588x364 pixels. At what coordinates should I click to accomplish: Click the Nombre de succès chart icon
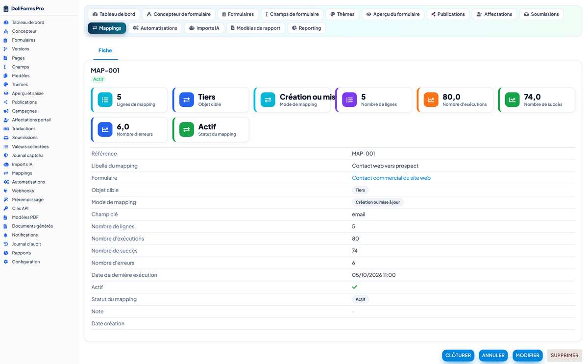512,100
